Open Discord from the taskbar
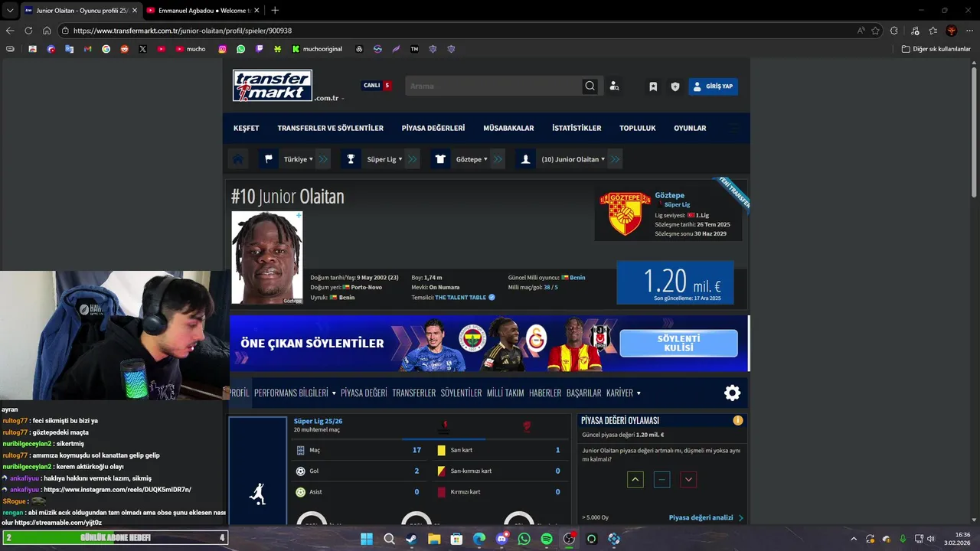This screenshot has height=551, width=980. click(501, 539)
